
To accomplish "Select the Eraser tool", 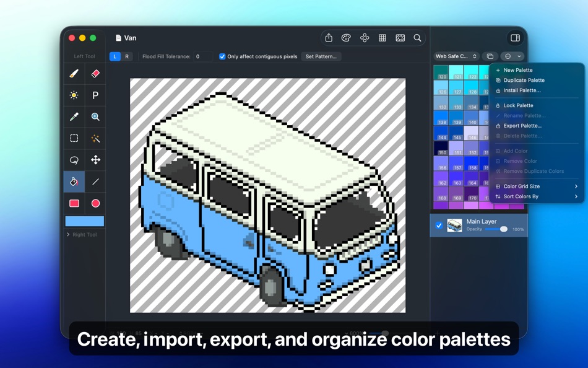I will click(95, 73).
